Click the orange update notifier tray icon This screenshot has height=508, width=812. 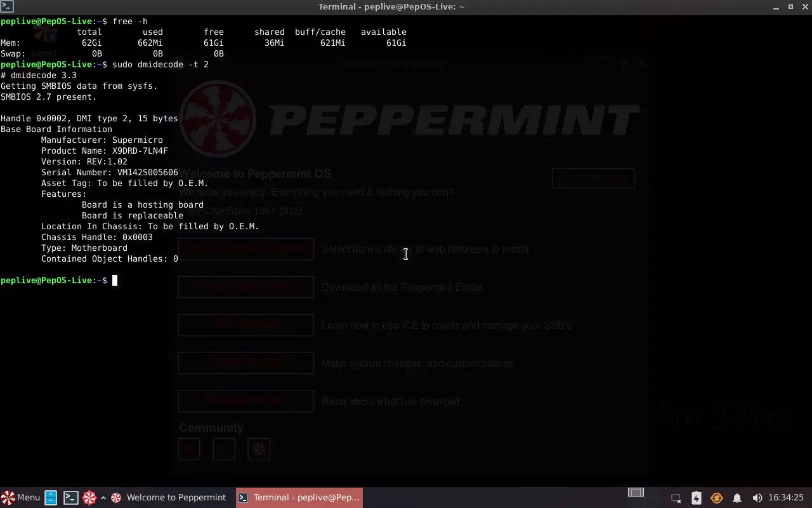point(717,498)
